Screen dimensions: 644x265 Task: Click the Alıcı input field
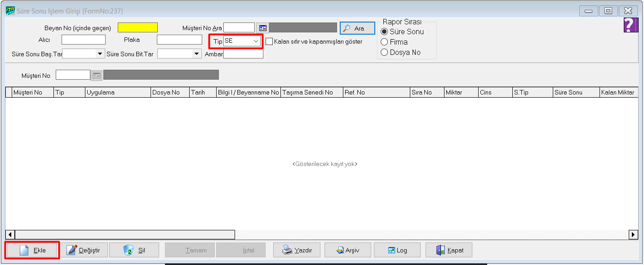click(x=84, y=40)
